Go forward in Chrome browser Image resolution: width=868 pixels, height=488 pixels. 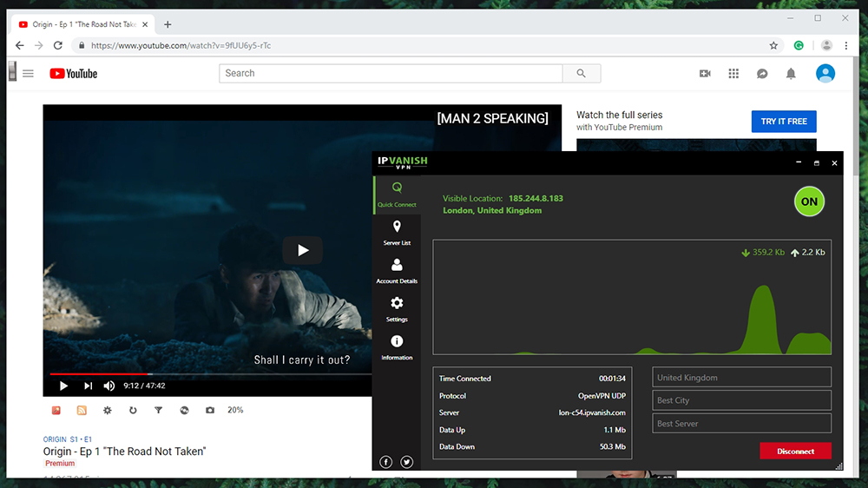[x=39, y=45]
